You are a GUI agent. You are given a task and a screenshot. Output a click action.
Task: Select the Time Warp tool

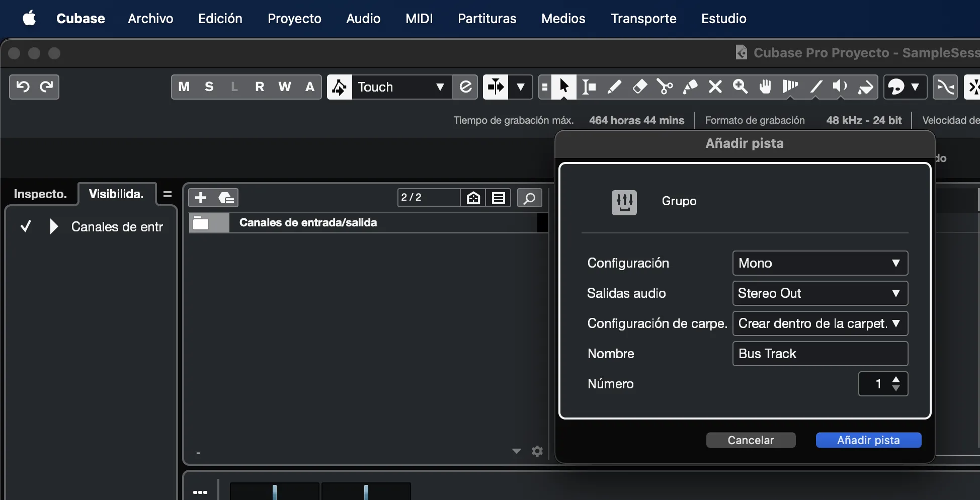click(x=790, y=87)
